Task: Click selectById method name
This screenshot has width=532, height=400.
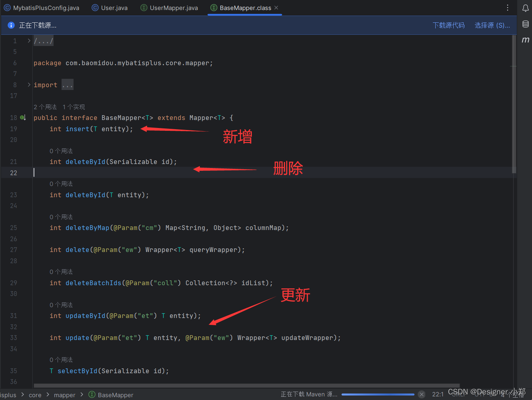Action: tap(78, 371)
